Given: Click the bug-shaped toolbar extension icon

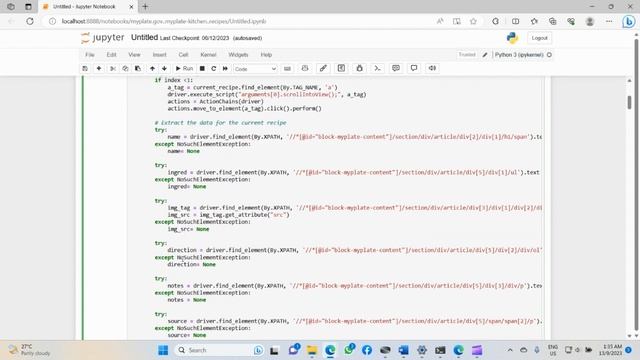Looking at the screenshot, I should (x=360, y=69).
